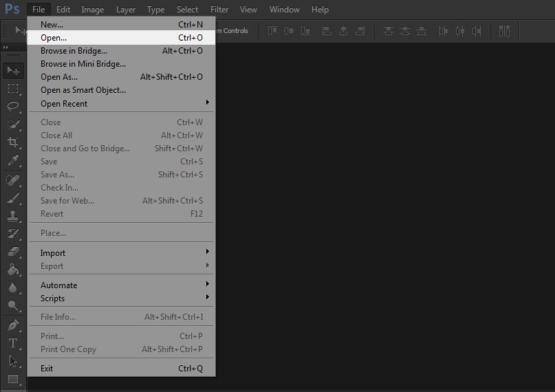Choose Browse in Bridge...

pos(121,51)
